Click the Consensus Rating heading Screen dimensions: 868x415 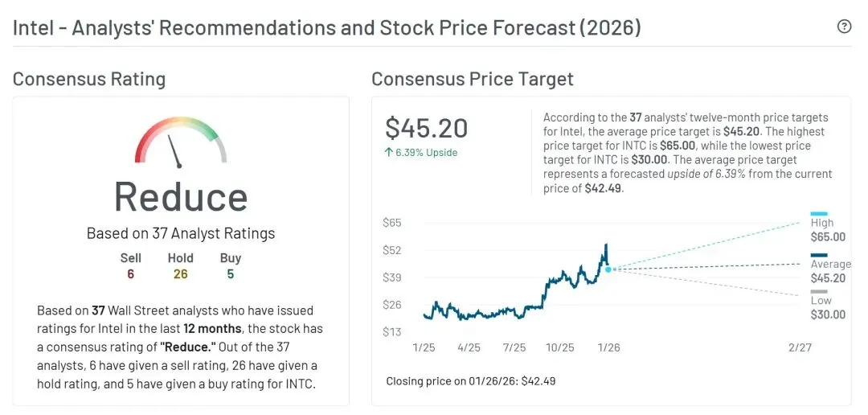coord(89,79)
